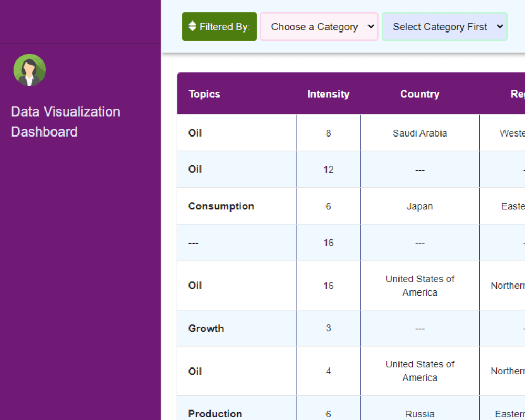This screenshot has height=420, width=525.
Task: Select the Growth topic cell
Action: pyautogui.click(x=206, y=329)
